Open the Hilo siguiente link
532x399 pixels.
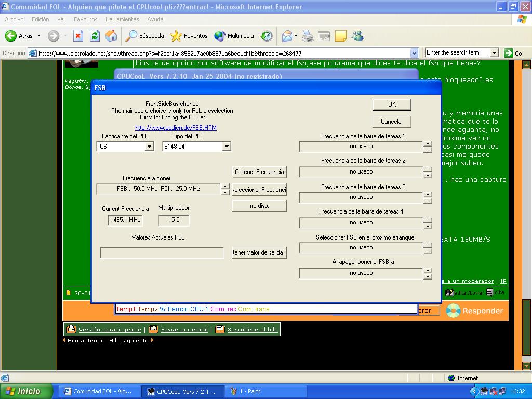129,340
